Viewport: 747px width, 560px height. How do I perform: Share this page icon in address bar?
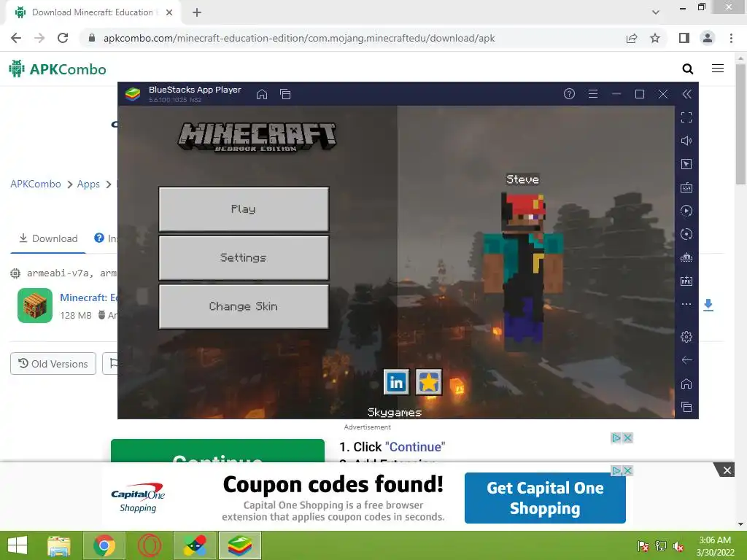pos(632,38)
